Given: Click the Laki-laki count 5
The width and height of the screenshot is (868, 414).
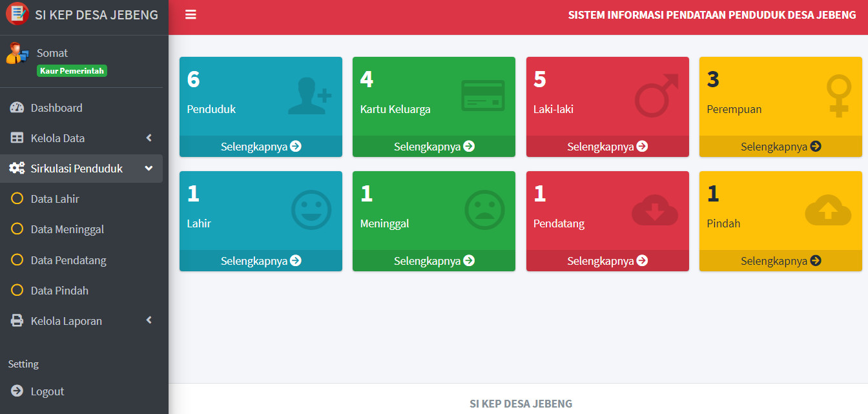Looking at the screenshot, I should (540, 79).
